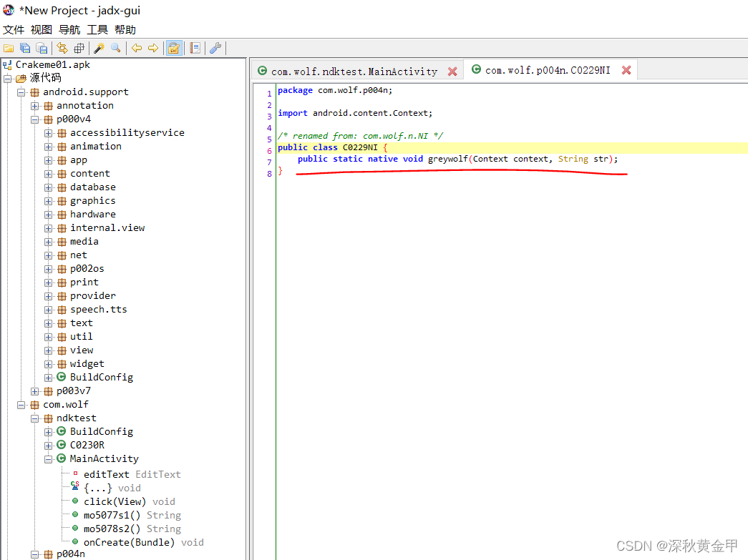The height and width of the screenshot is (560, 748).
Task: Click the media package icon
Action: [x=62, y=242]
